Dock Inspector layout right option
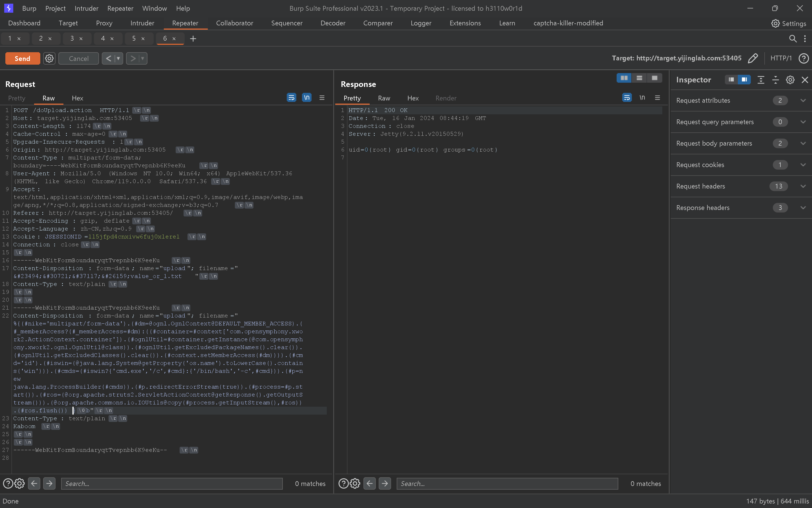This screenshot has height=508, width=812. point(744,80)
